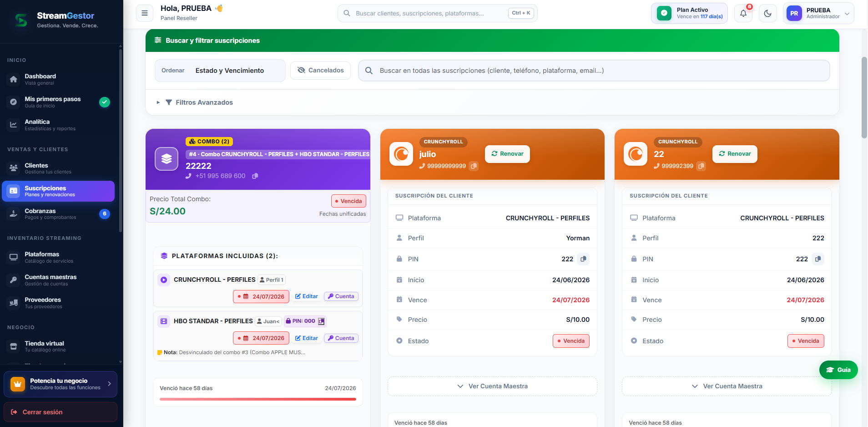Click the crown icon in Potencia tu negocio

(x=18, y=384)
